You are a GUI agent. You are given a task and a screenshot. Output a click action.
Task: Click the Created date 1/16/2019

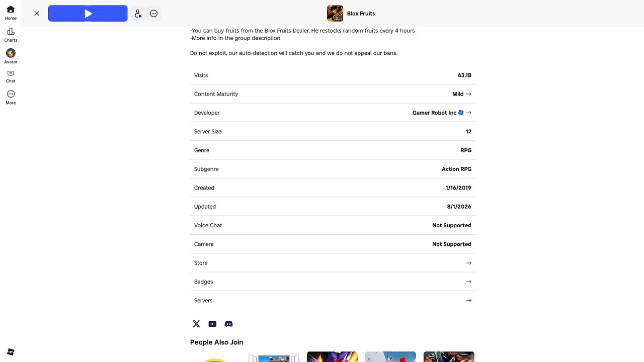click(458, 188)
